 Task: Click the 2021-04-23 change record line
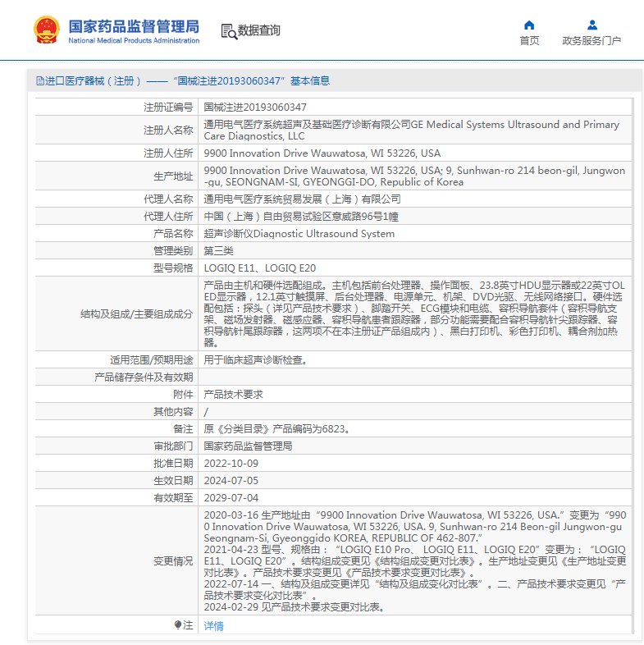coord(415,561)
